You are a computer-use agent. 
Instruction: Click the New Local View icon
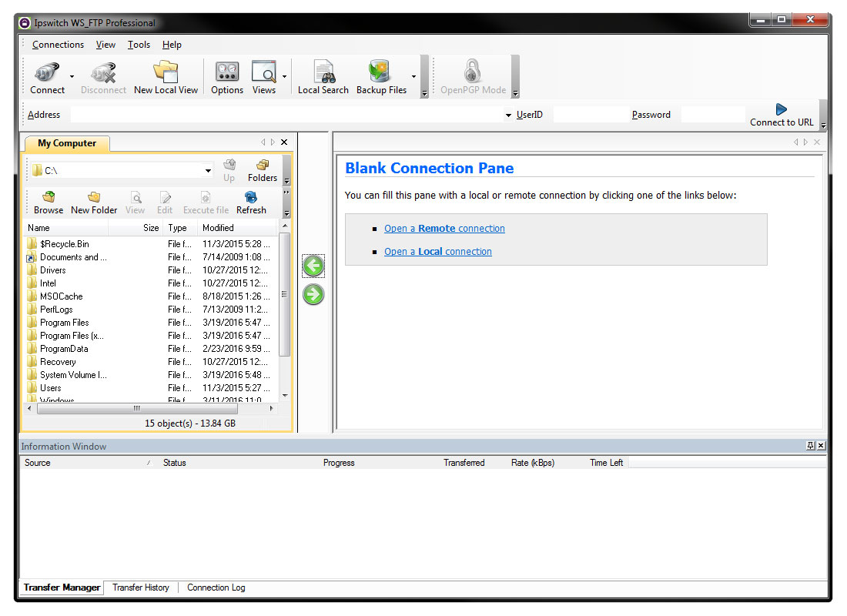(x=166, y=77)
